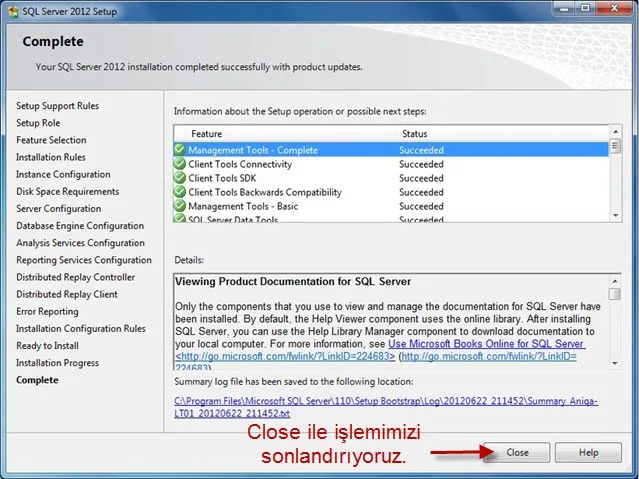Click Server Configuration step

point(59,208)
